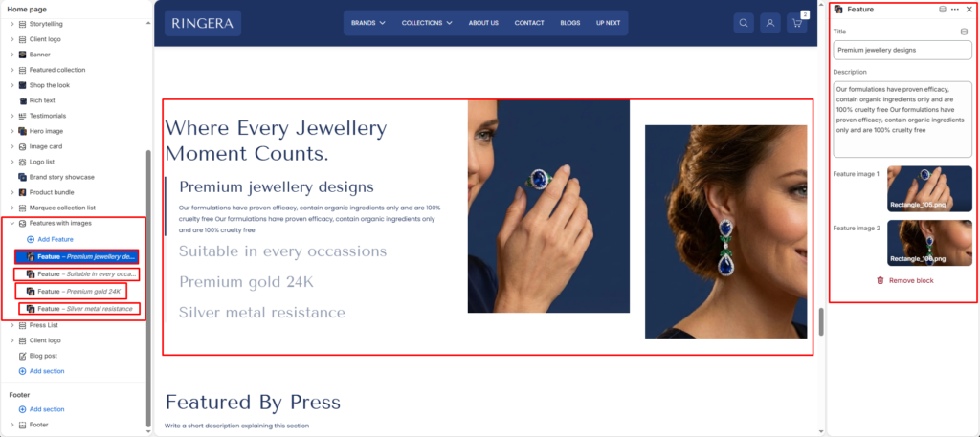This screenshot has height=437, width=980.
Task: Select Feature – Premium gold 24K block
Action: 71,291
